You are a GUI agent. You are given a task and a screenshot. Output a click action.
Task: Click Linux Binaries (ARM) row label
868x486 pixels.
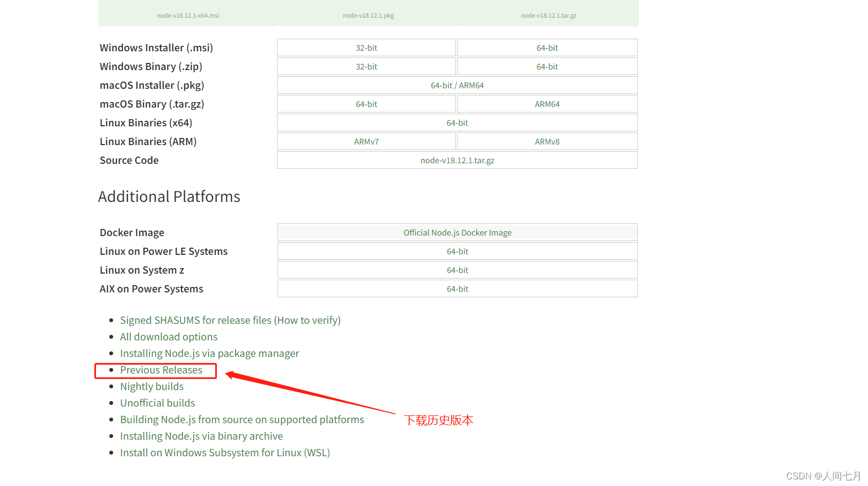[x=148, y=142]
